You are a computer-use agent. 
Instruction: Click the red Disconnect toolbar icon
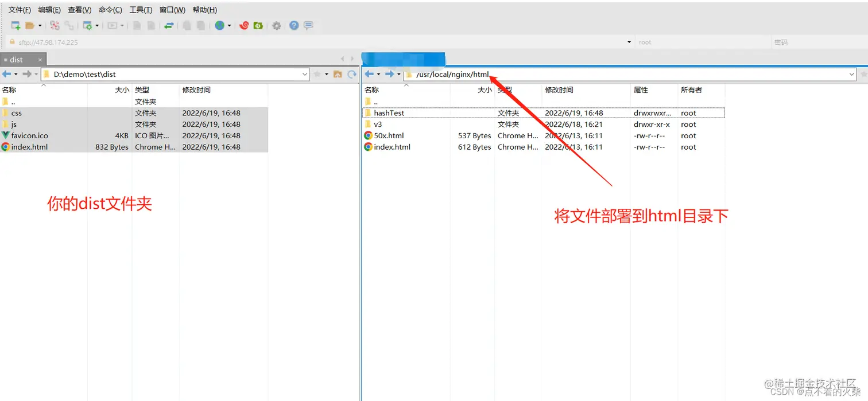point(55,25)
